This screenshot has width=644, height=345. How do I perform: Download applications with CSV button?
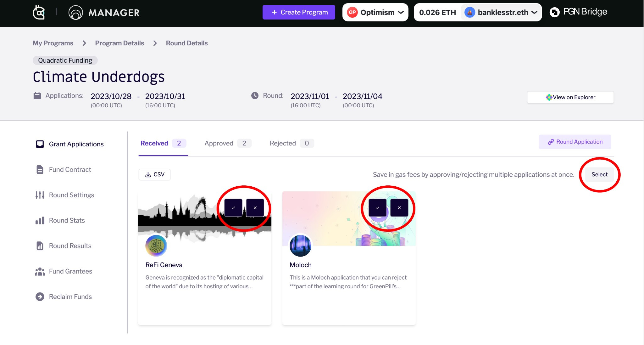154,175
